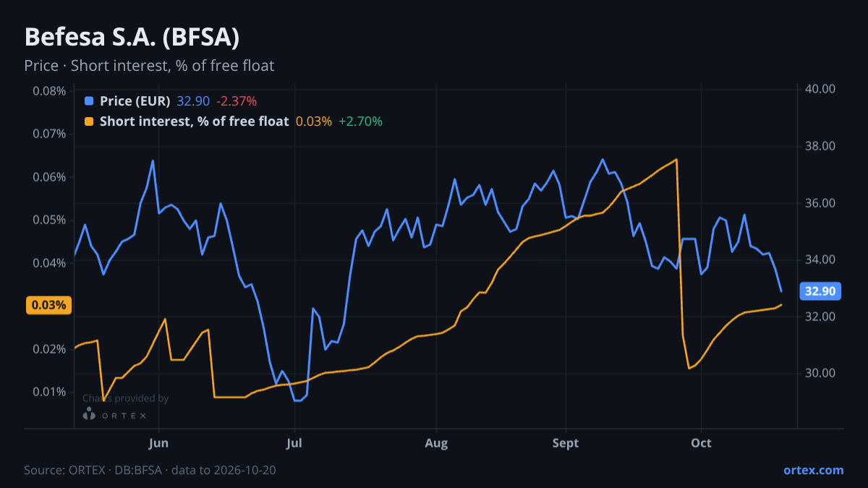Toggle the Price (EUR) legend label
This screenshot has width=868, height=488.
tap(135, 100)
